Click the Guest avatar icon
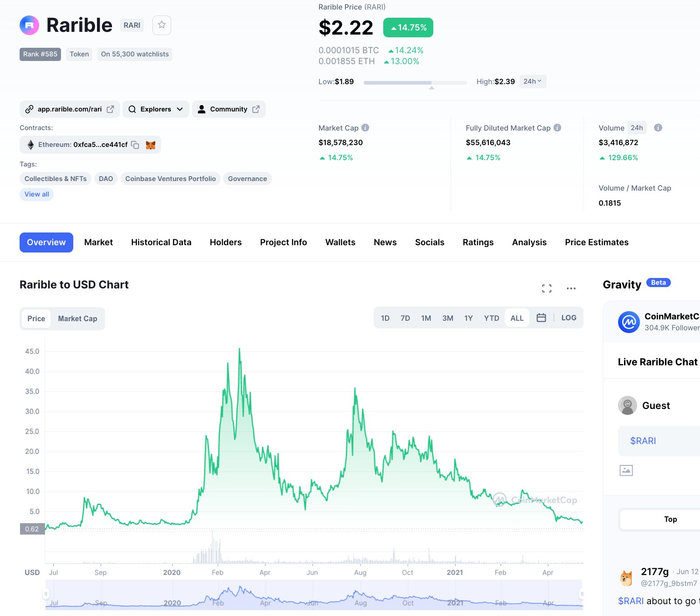 click(x=628, y=405)
